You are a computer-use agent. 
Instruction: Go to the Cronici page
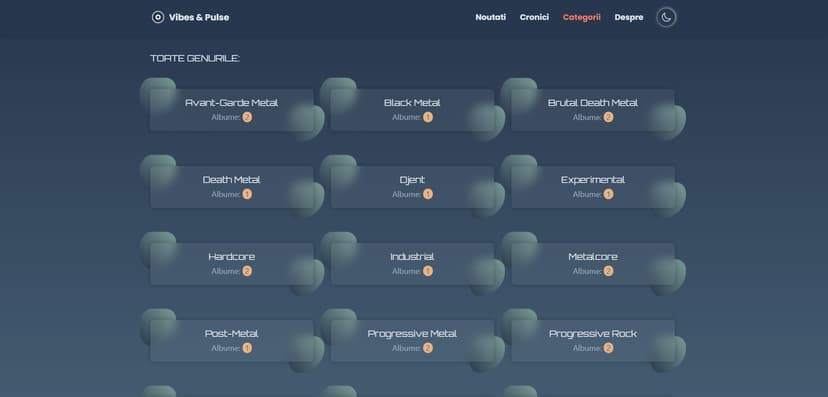[x=534, y=17]
